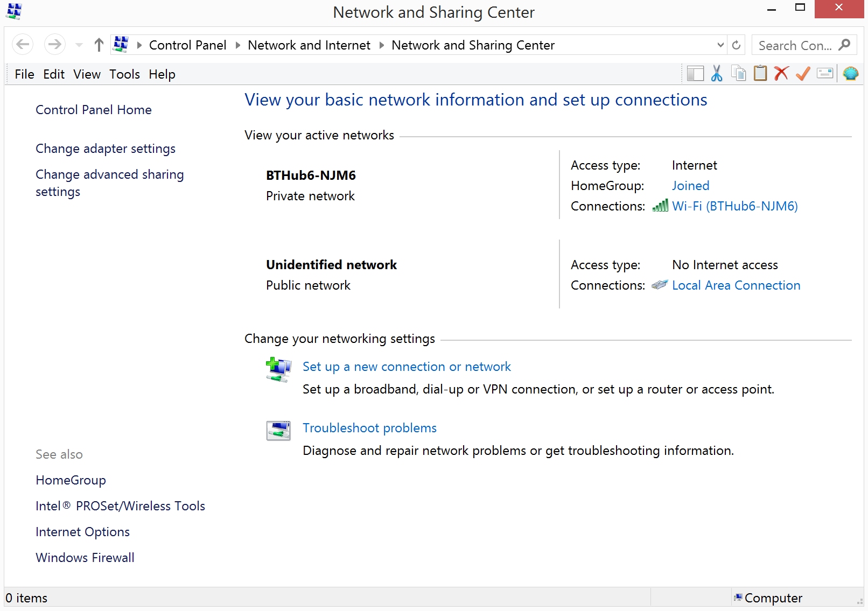Click the Paste clipboard icon
The height and width of the screenshot is (611, 868).
pyautogui.click(x=760, y=74)
